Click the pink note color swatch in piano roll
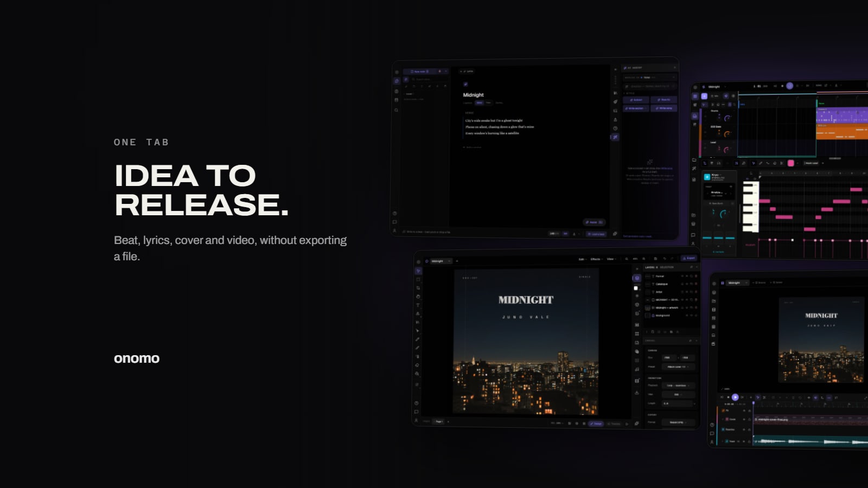868x488 pixels. tap(790, 163)
